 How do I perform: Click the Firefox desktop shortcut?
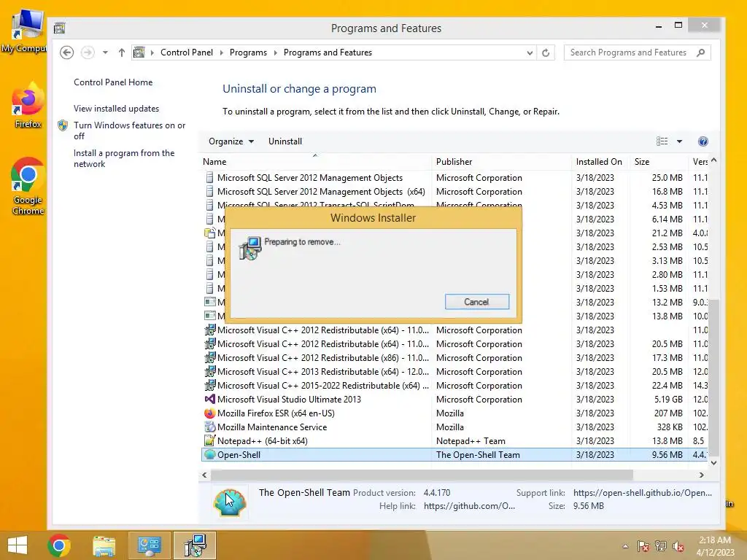(x=28, y=106)
